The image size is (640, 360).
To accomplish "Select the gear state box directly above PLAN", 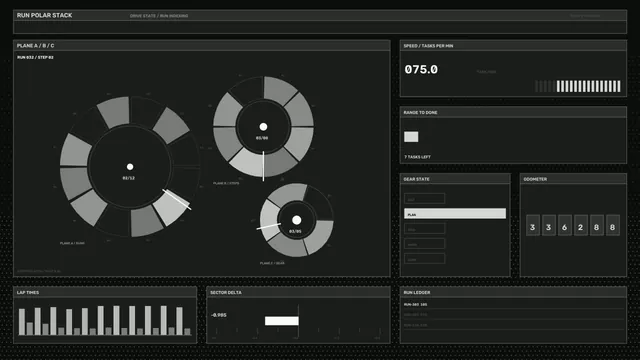I will coord(424,198).
